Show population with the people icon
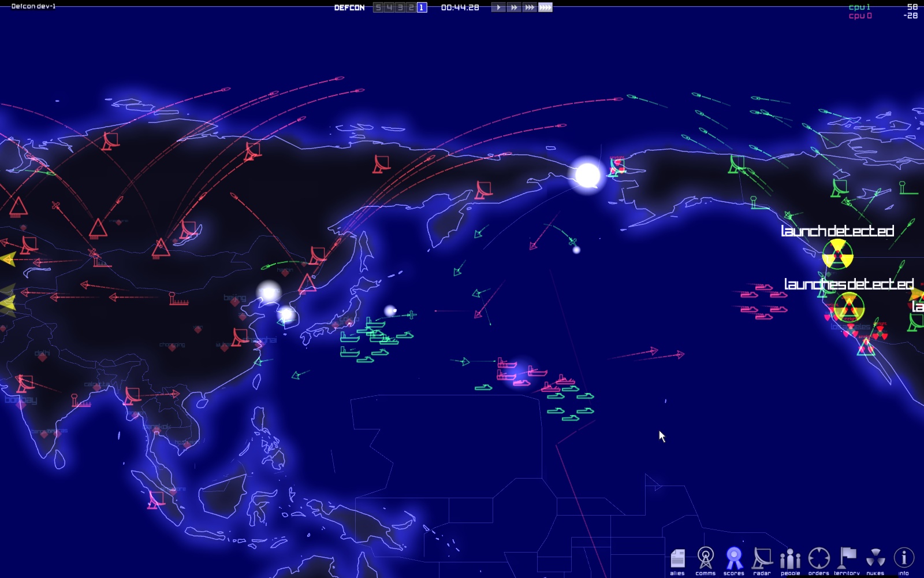Image resolution: width=924 pixels, height=578 pixels. pyautogui.click(x=790, y=560)
